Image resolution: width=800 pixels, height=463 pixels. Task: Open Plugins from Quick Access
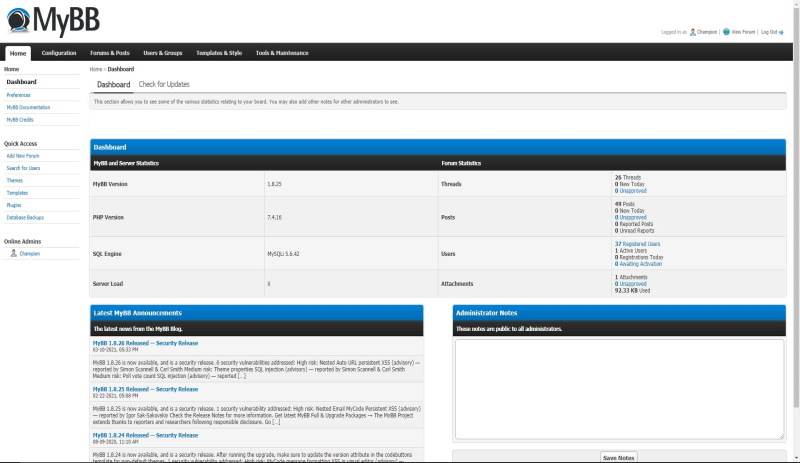click(x=14, y=205)
